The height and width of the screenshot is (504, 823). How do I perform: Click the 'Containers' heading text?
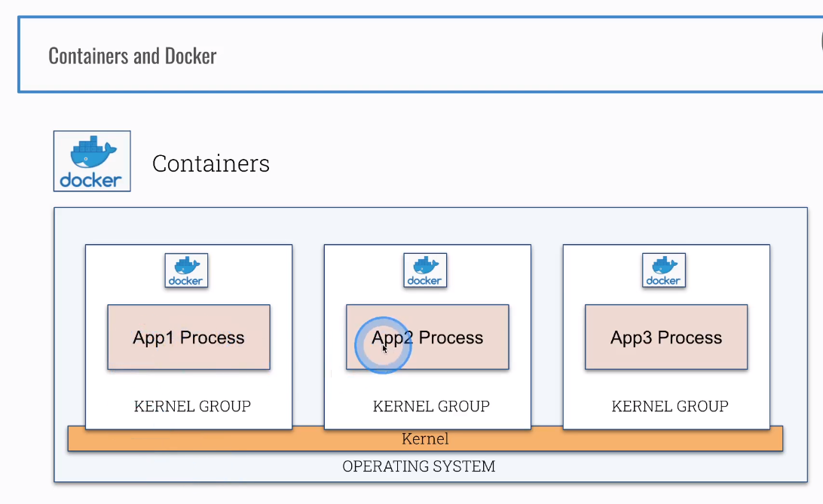click(210, 163)
